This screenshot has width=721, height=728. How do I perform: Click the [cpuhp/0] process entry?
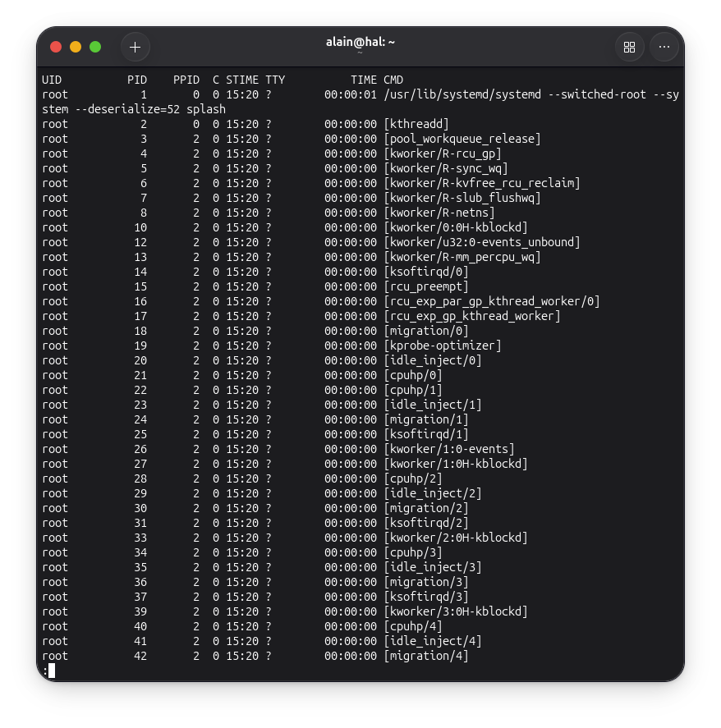point(413,376)
